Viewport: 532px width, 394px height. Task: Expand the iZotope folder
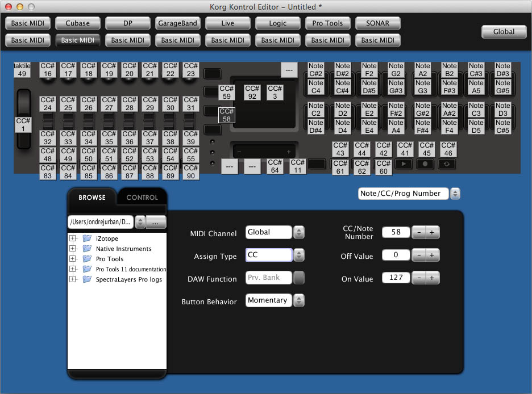click(72, 238)
